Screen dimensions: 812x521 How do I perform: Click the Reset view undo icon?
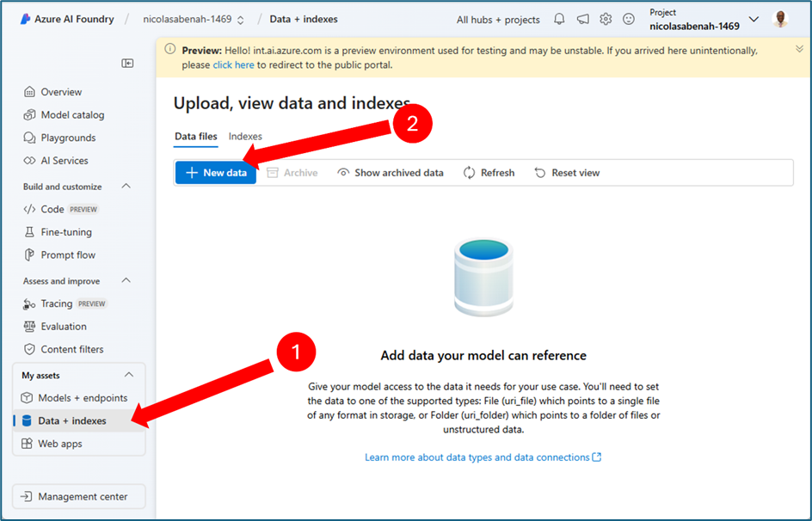click(539, 173)
